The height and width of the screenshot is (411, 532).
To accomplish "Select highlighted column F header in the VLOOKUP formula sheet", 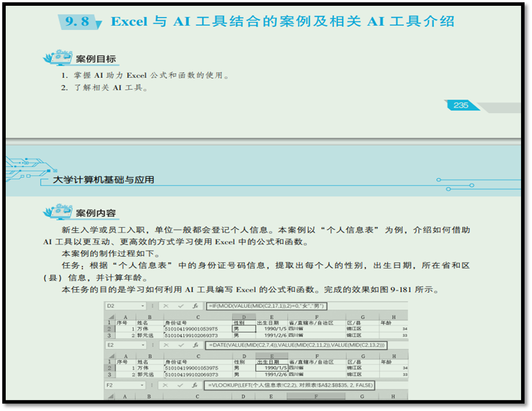I will point(316,396).
